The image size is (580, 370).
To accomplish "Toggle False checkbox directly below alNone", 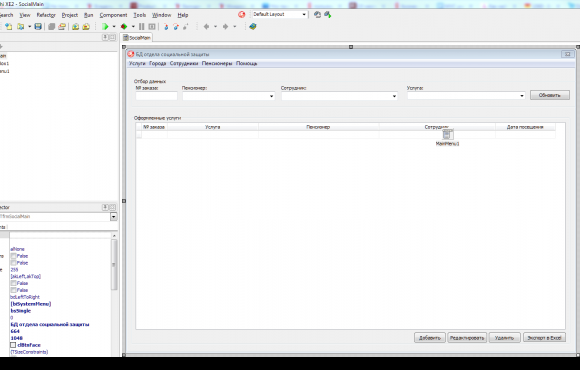I will (13, 256).
